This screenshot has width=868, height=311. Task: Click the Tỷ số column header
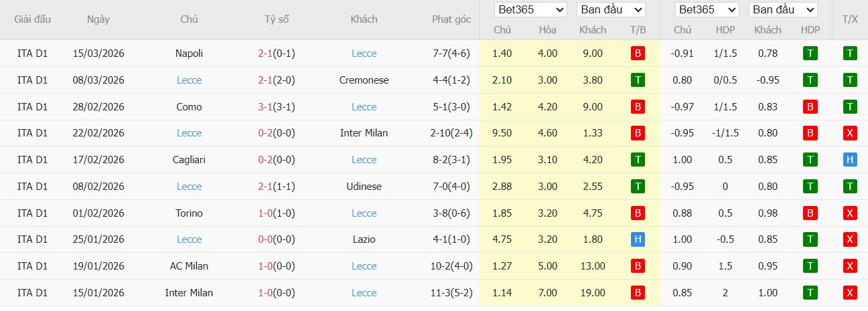[277, 19]
